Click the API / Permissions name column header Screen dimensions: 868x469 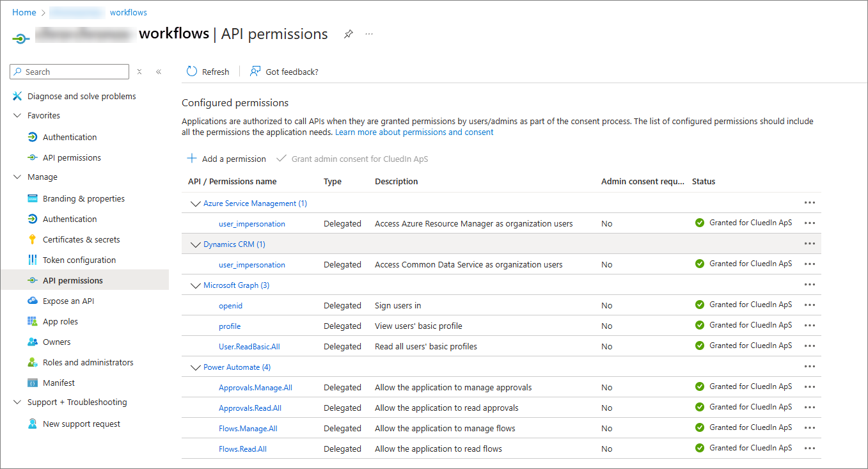pos(232,181)
